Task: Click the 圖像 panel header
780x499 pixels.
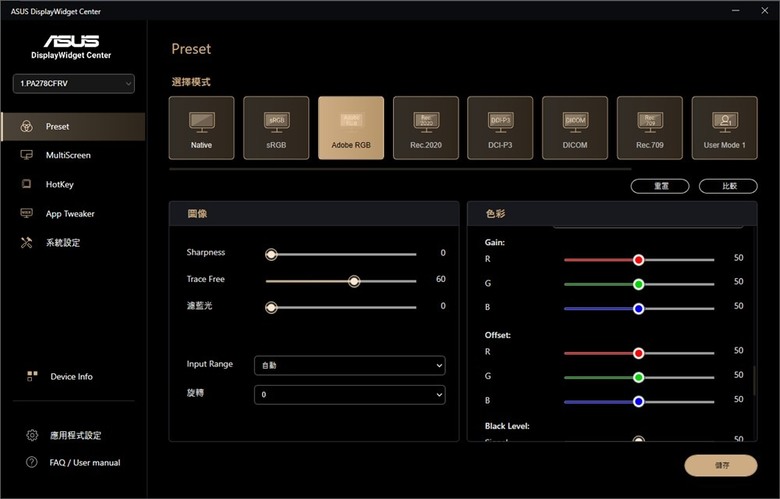Action: pos(314,214)
